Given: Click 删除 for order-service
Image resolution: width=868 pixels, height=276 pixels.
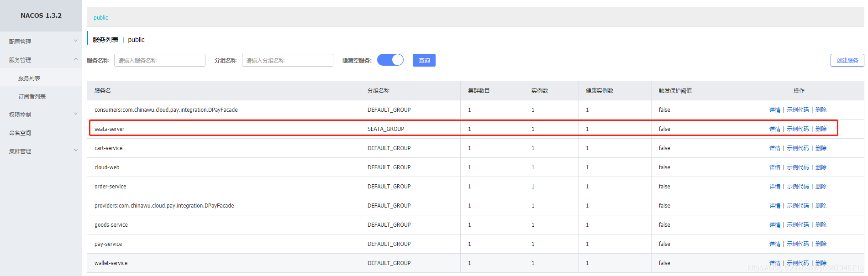Looking at the screenshot, I should coord(821,187).
